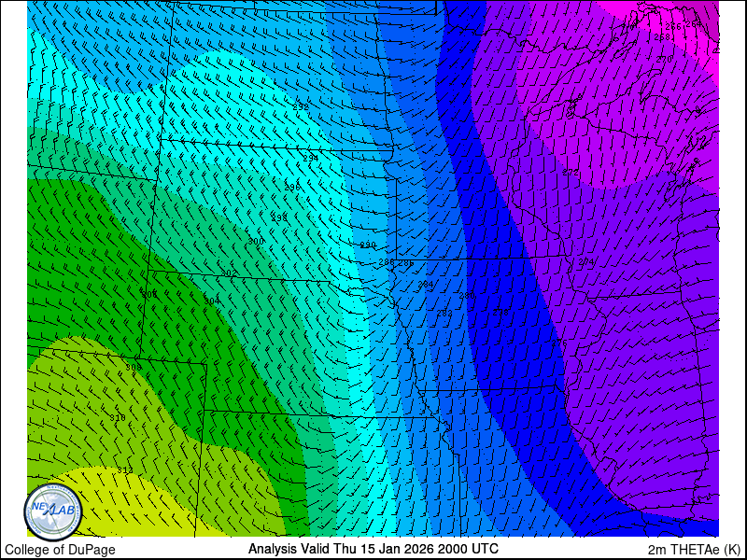Click the 312 contour label

coord(125,470)
